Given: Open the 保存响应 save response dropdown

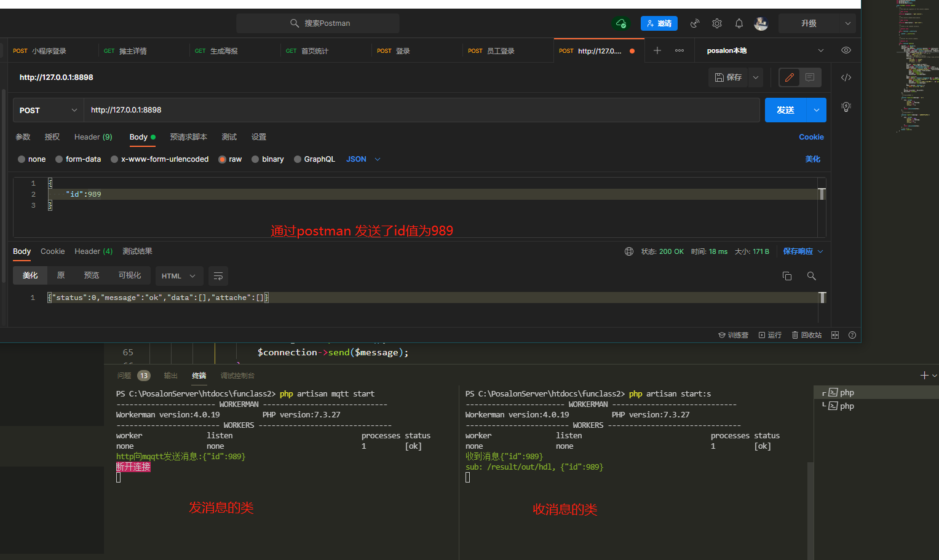Looking at the screenshot, I should (802, 251).
